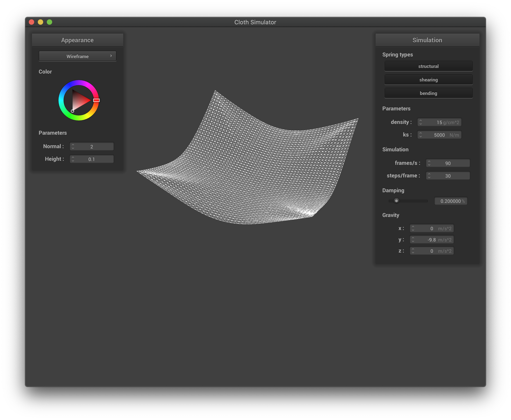511x420 pixels.
Task: Click the ks value stepper arrows
Action: pyautogui.click(x=421, y=135)
